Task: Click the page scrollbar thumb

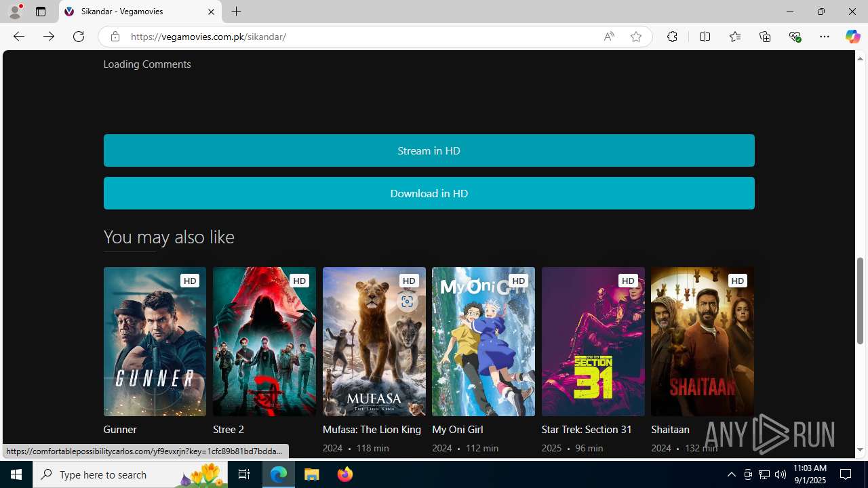Action: pyautogui.click(x=861, y=301)
